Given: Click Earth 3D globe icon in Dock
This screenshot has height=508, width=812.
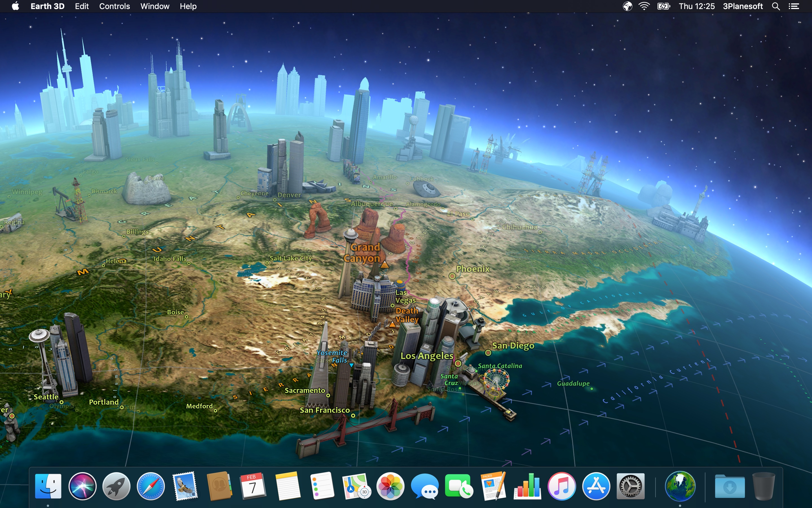Looking at the screenshot, I should [680, 486].
